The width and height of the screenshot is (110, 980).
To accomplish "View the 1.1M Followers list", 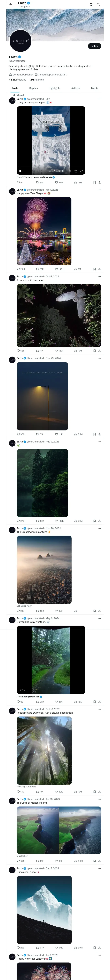I will coord(37,80).
